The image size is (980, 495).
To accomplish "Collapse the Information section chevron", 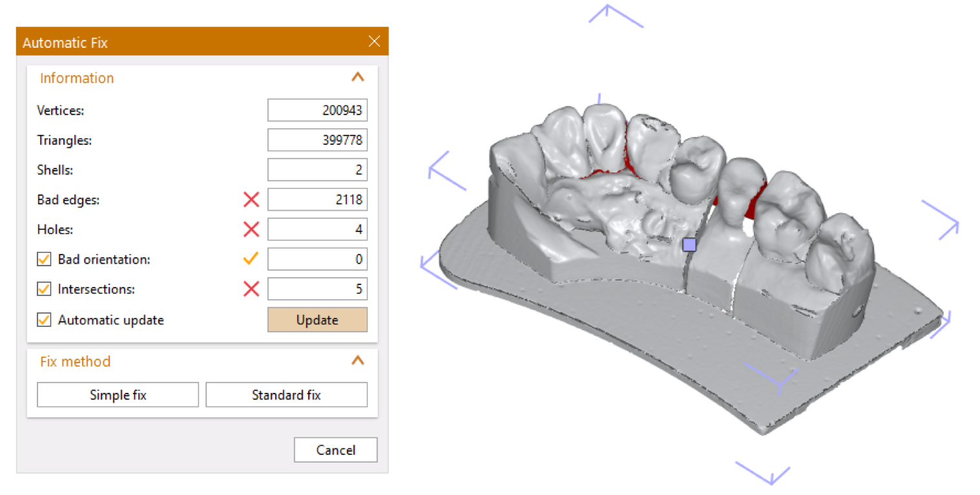I will click(357, 78).
